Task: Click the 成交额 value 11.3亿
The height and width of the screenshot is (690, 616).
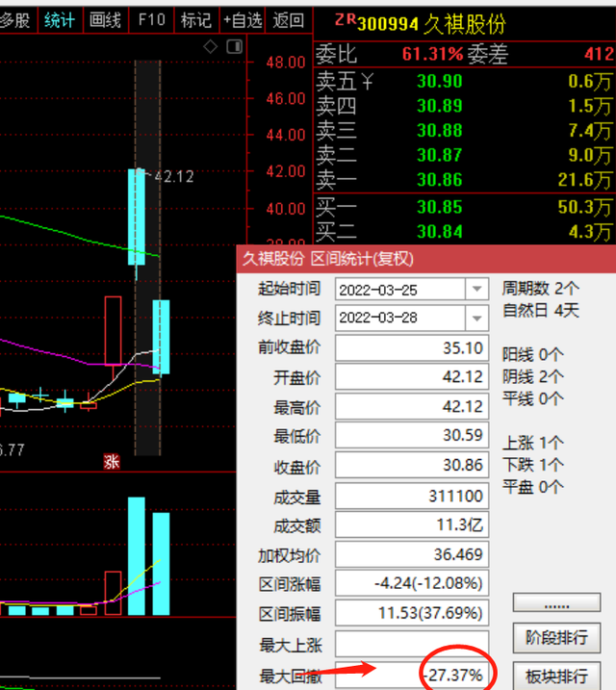Action: 412,524
